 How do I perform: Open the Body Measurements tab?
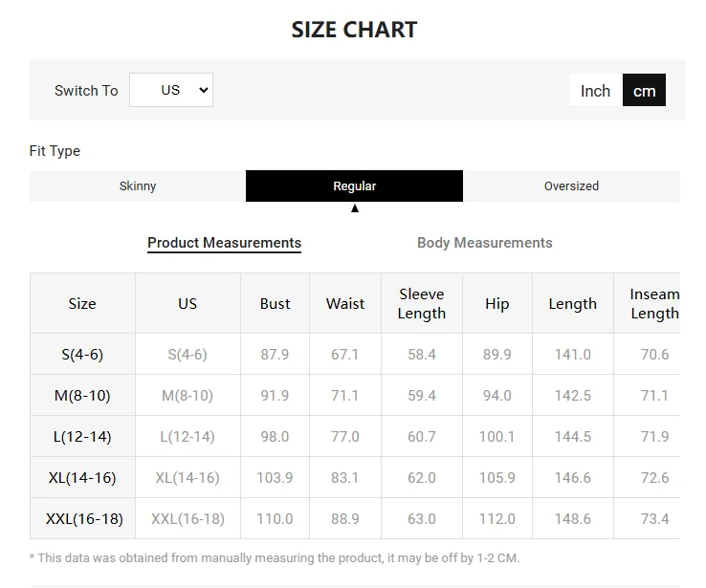pyautogui.click(x=484, y=243)
